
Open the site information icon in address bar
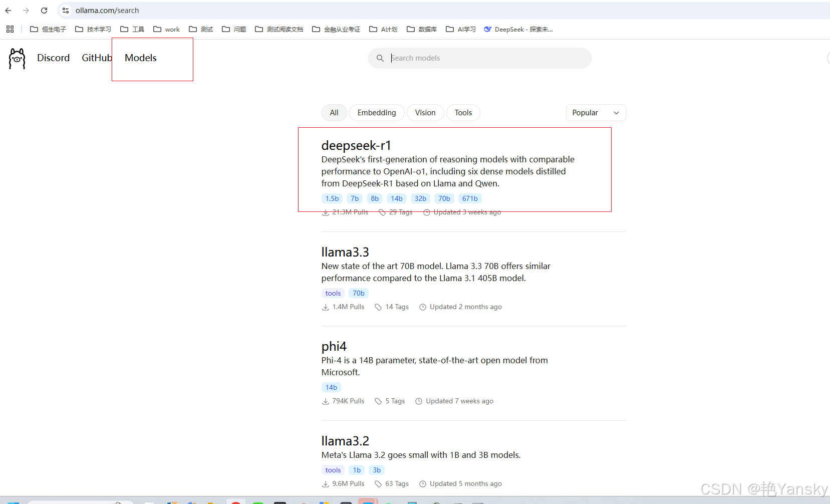click(66, 11)
